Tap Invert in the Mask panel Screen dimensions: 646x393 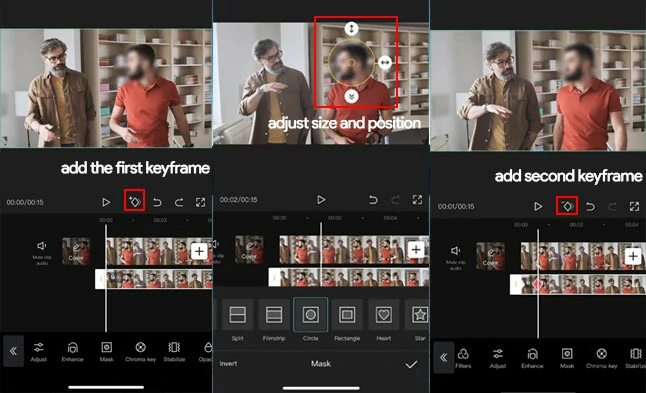point(228,363)
